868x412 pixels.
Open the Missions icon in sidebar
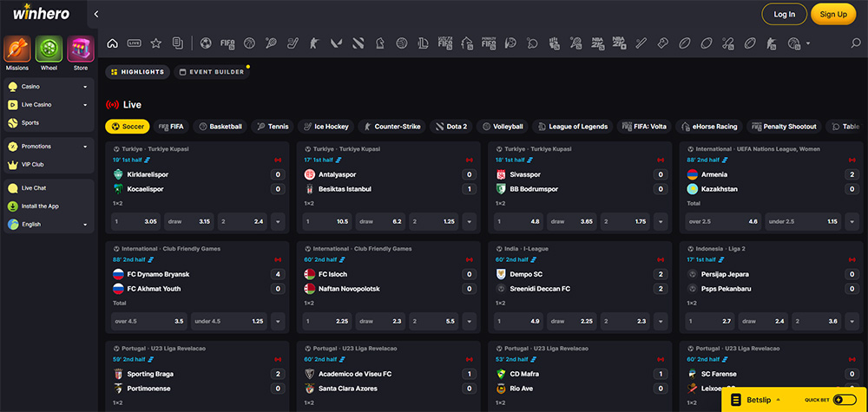point(17,49)
